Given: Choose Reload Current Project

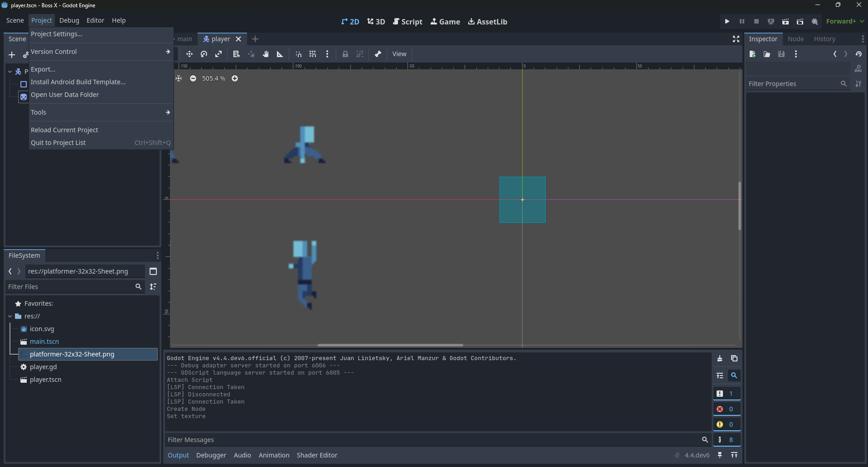Looking at the screenshot, I should pos(101,130).
